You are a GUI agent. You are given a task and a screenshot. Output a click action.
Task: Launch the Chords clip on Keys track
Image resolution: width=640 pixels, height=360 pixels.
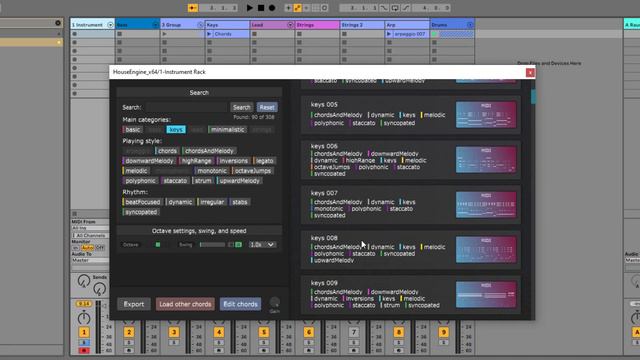click(209, 34)
